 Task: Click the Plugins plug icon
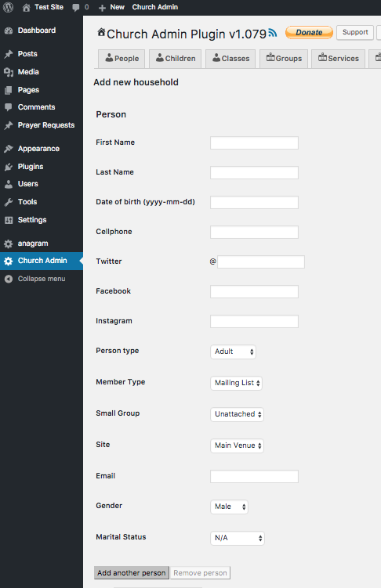tap(9, 167)
